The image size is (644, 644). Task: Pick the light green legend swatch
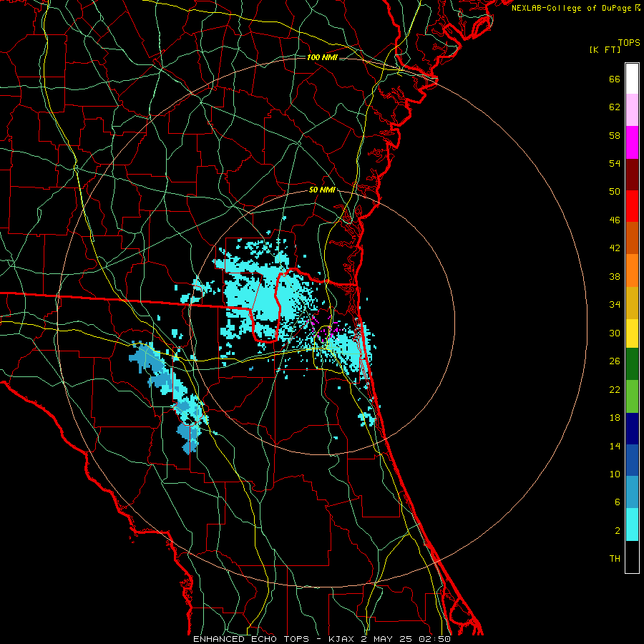[632, 396]
